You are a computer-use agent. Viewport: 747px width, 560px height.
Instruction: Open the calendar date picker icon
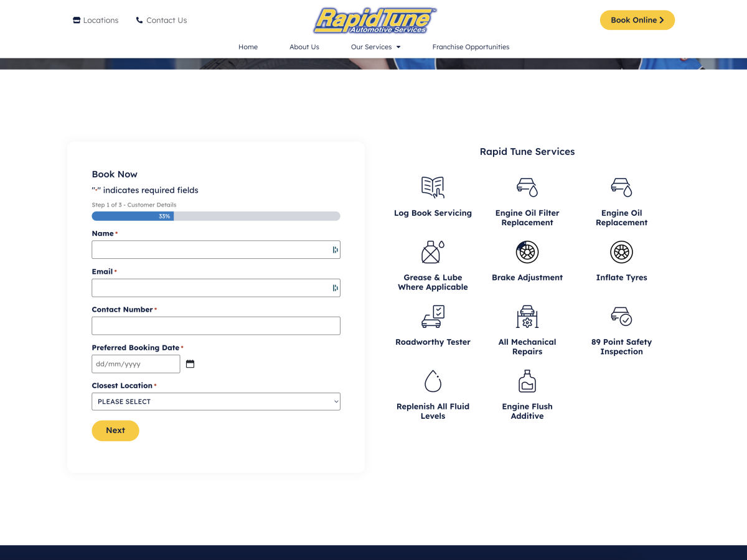190,364
